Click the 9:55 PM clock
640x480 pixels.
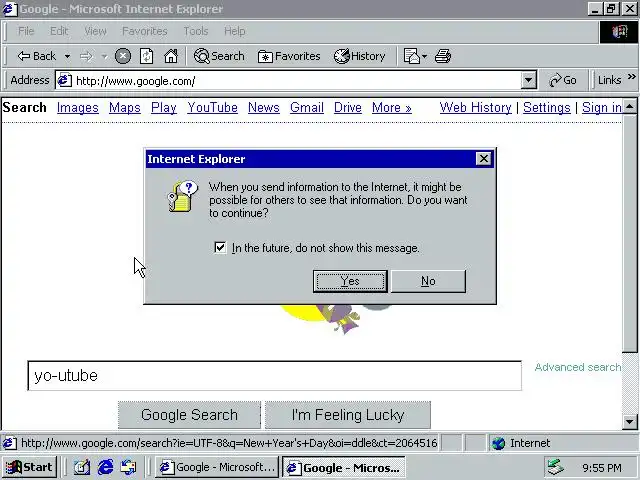coord(602,468)
